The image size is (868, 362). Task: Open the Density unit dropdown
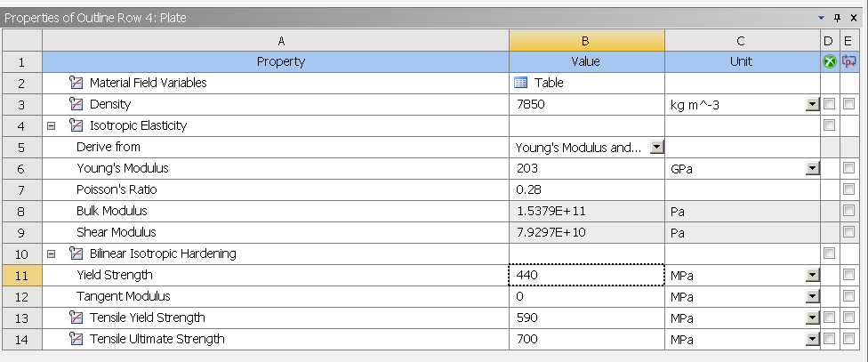click(x=812, y=104)
